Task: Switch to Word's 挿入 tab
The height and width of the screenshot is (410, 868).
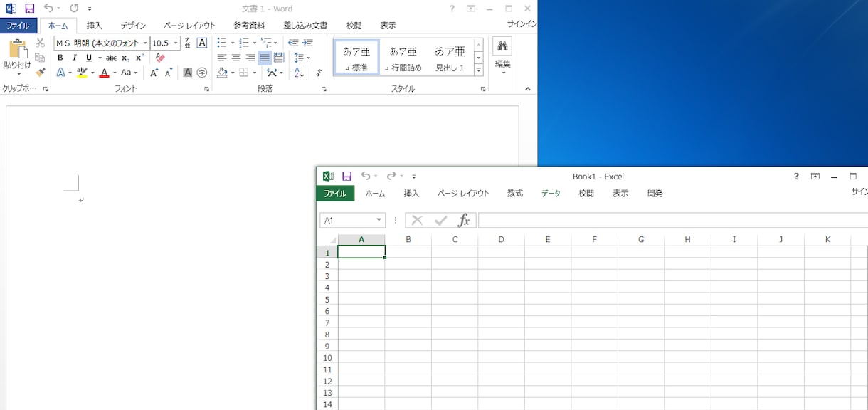Action: (95, 26)
